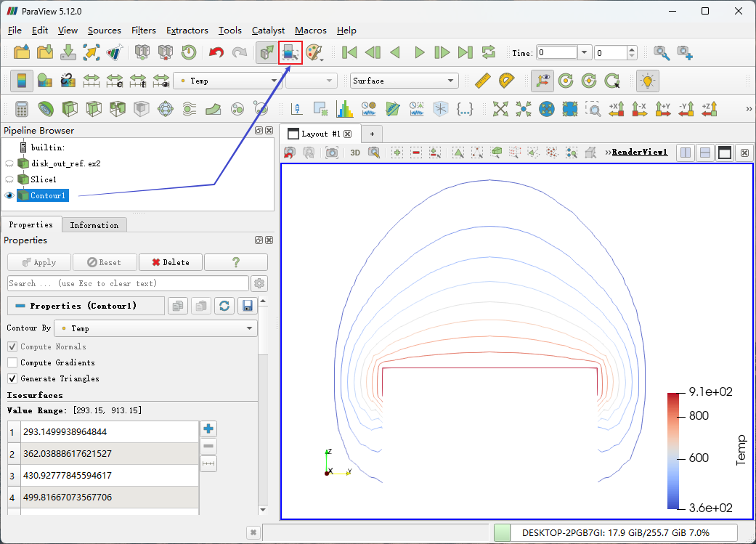The image size is (756, 544).
Task: Click the Delete button
Action: click(x=170, y=262)
